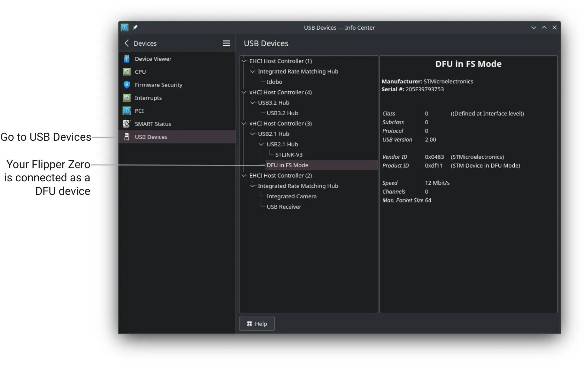
Task: Open the Firmware Security module
Action: (177, 85)
